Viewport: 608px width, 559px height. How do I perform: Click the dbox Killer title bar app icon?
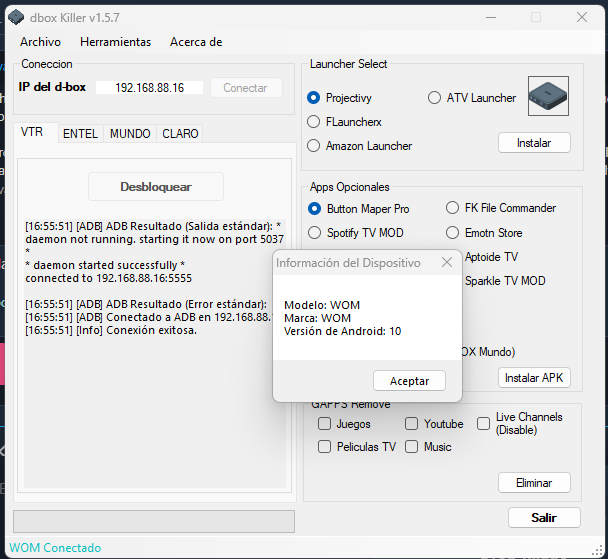pyautogui.click(x=16, y=17)
